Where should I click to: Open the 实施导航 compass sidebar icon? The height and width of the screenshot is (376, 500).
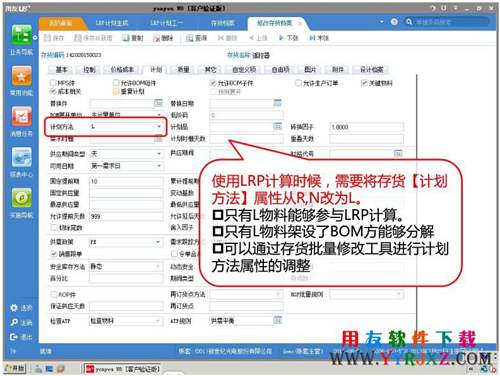(x=22, y=198)
